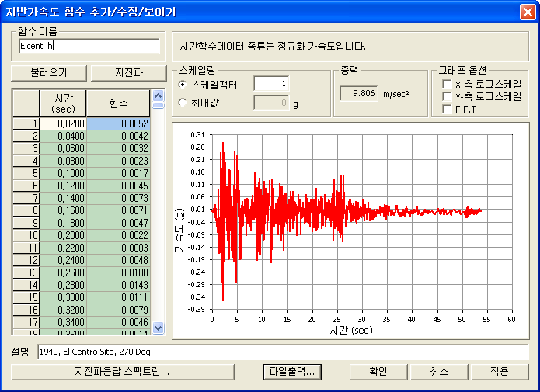Click the disabled 최대값 value field

pyautogui.click(x=271, y=102)
